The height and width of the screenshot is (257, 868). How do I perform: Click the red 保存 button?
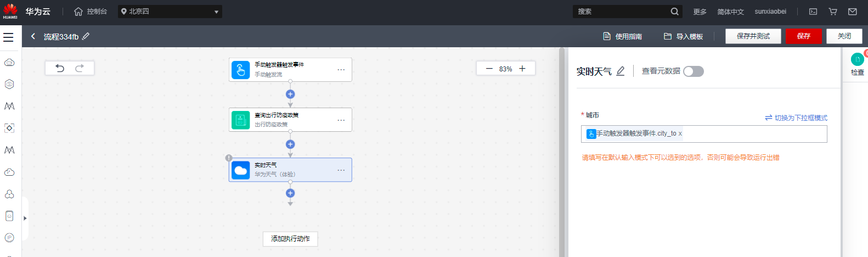(x=803, y=36)
